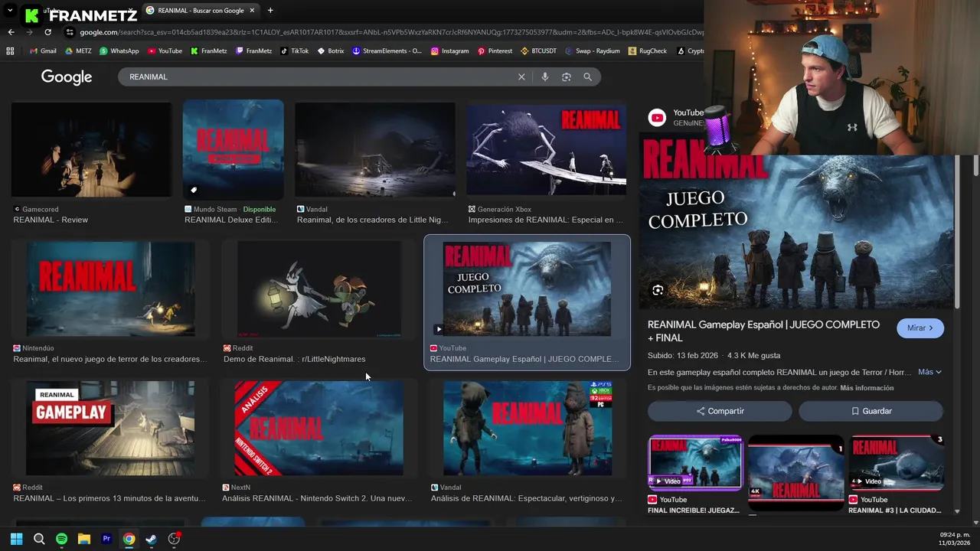Submit search with the magnifying glass icon
The height and width of the screenshot is (551, 980).
587,77
